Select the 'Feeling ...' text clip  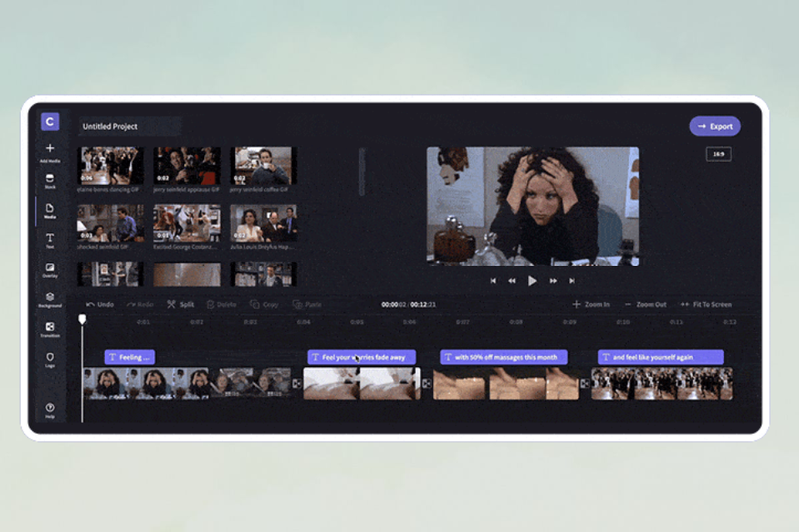pyautogui.click(x=130, y=357)
